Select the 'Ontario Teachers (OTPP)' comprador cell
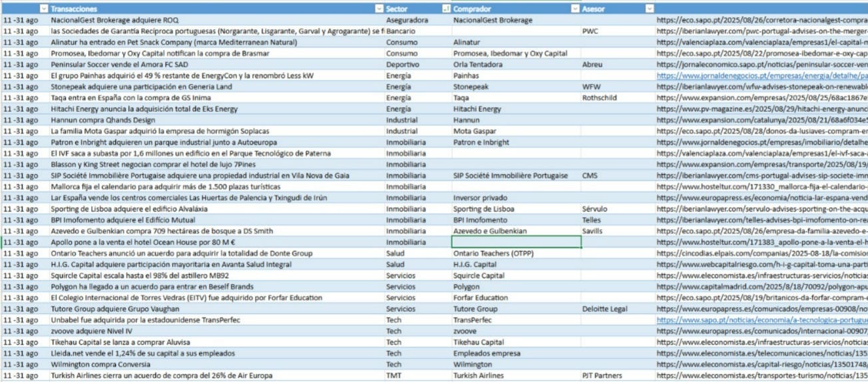Viewport: 868px width, 382px height. 516,254
